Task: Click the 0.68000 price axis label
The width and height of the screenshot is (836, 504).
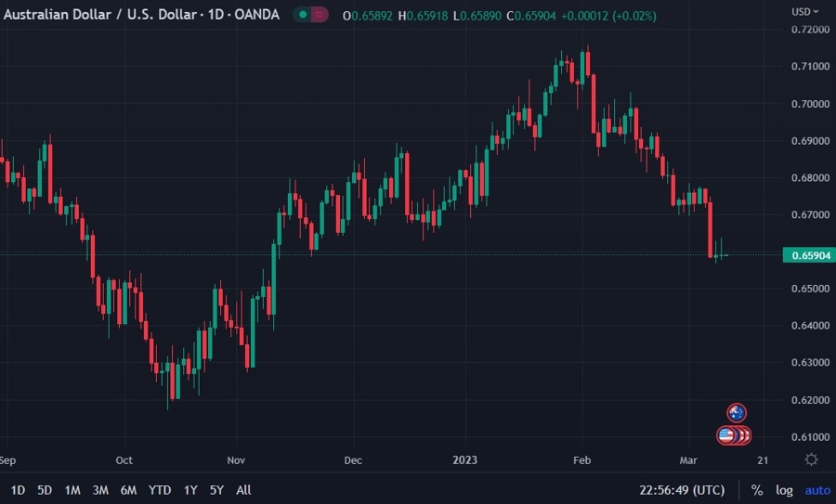Action: point(810,178)
